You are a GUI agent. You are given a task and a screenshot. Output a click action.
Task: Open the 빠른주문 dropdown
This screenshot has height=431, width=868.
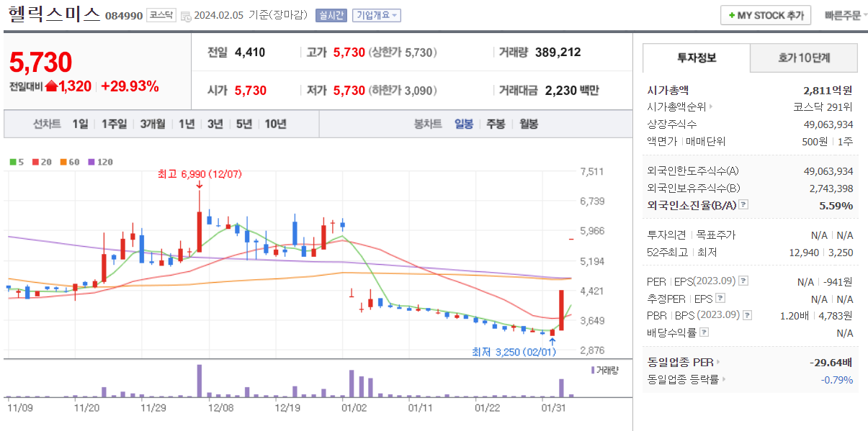tap(846, 15)
